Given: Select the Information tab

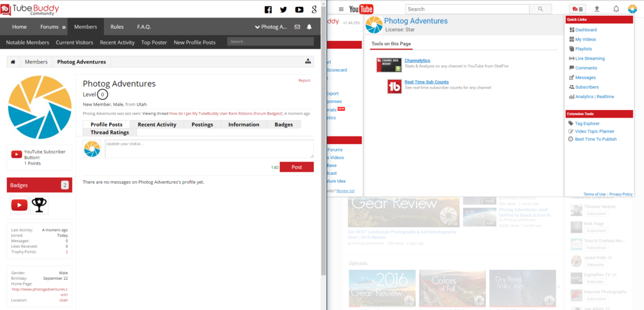Looking at the screenshot, I should coord(244,125).
